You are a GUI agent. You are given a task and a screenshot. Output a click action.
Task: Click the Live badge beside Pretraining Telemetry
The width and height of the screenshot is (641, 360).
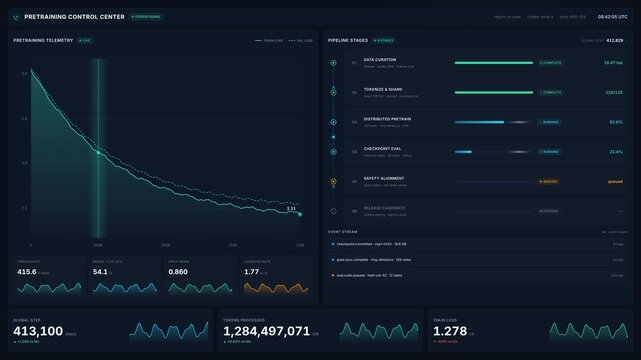pyautogui.click(x=85, y=40)
